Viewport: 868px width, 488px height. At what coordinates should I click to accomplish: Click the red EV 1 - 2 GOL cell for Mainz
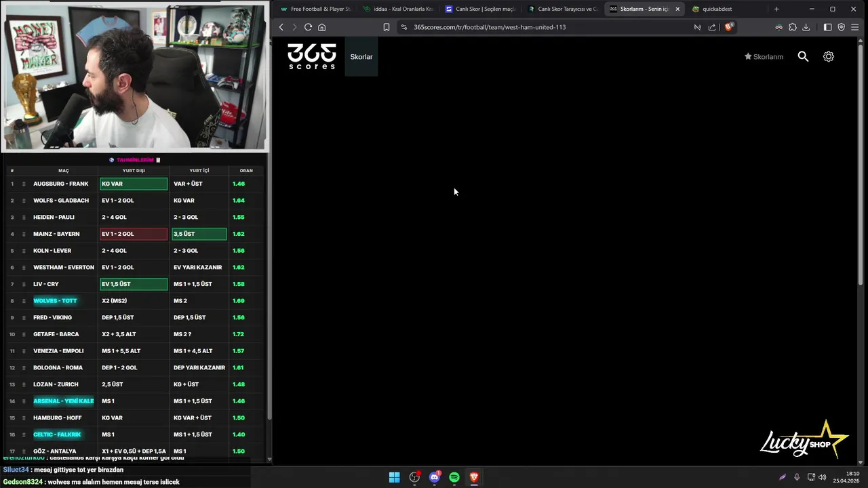tap(134, 234)
